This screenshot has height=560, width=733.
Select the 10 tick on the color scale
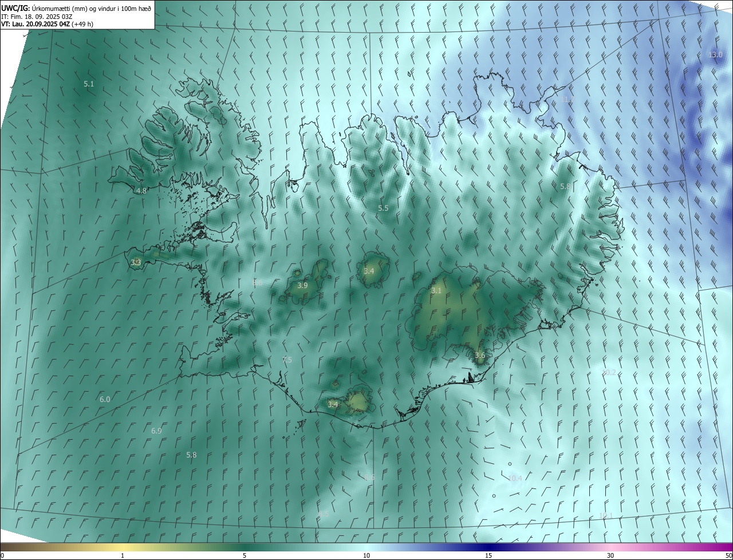[366, 555]
